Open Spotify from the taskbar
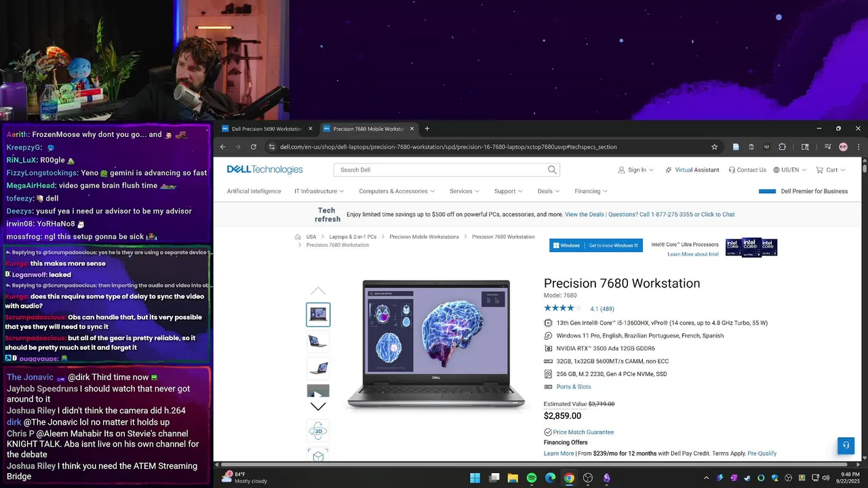The width and height of the screenshot is (868, 488). 532,478
